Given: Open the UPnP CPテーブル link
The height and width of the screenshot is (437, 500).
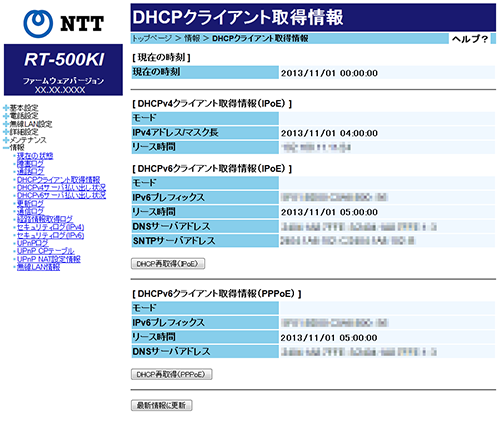Looking at the screenshot, I should pyautogui.click(x=45, y=251).
